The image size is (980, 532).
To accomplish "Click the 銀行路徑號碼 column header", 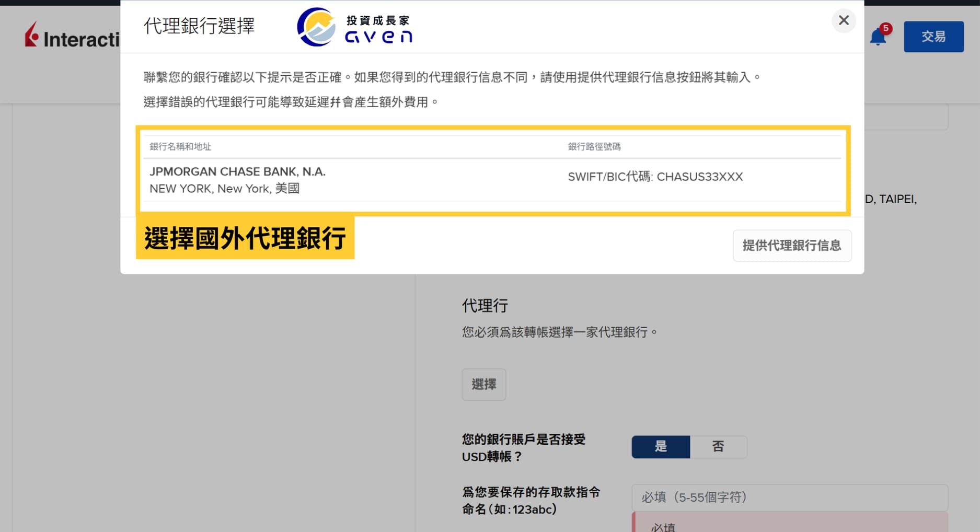I will click(x=594, y=147).
